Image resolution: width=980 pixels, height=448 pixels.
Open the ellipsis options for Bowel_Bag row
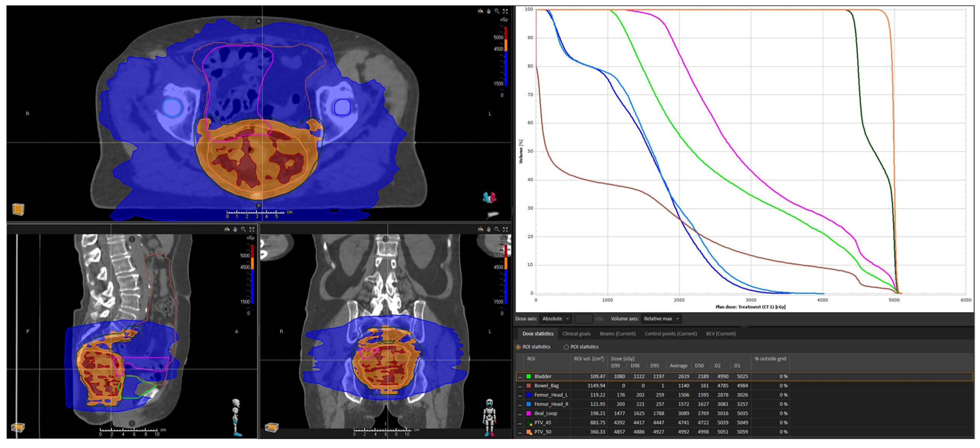click(520, 386)
